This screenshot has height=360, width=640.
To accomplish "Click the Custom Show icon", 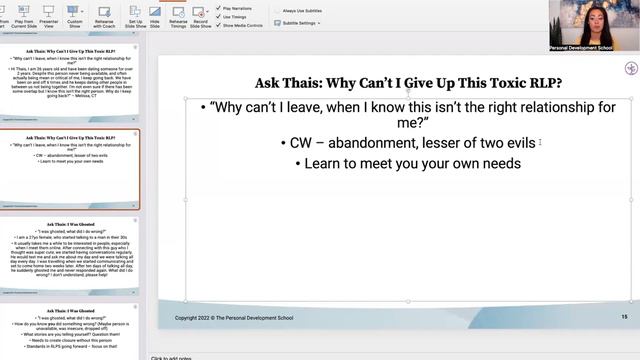I will coord(73,11).
